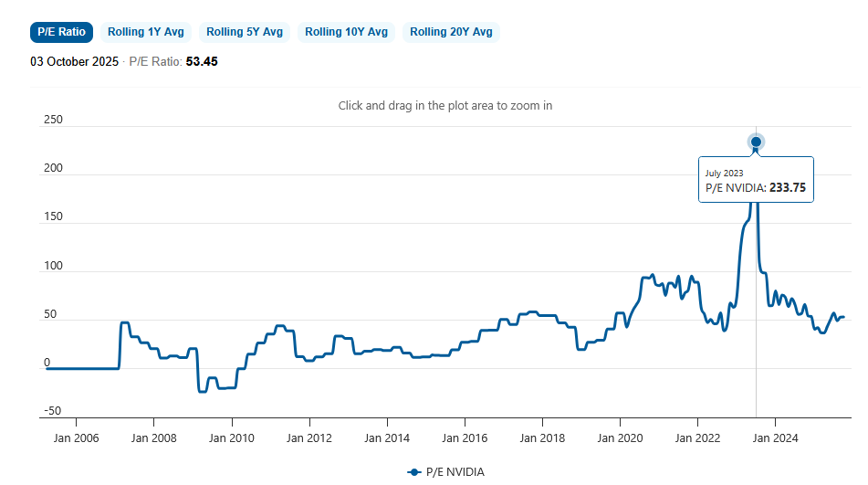Click the -50 y-axis label

pyautogui.click(x=51, y=411)
